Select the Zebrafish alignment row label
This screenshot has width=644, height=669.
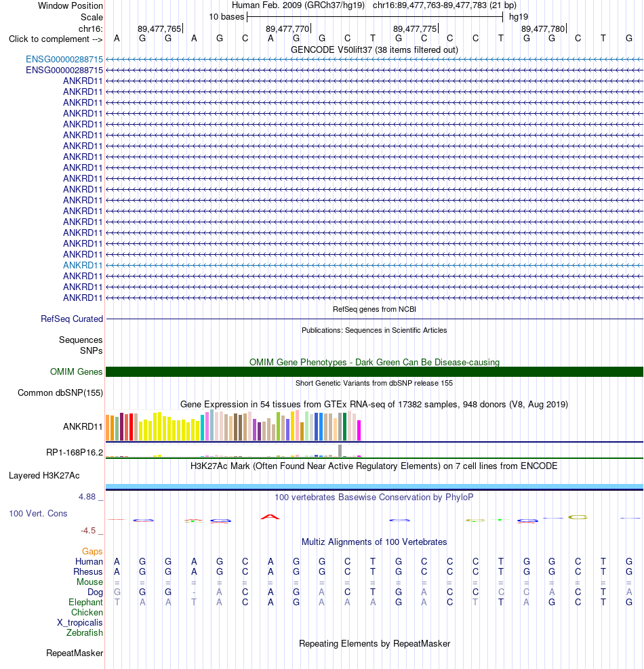click(85, 632)
